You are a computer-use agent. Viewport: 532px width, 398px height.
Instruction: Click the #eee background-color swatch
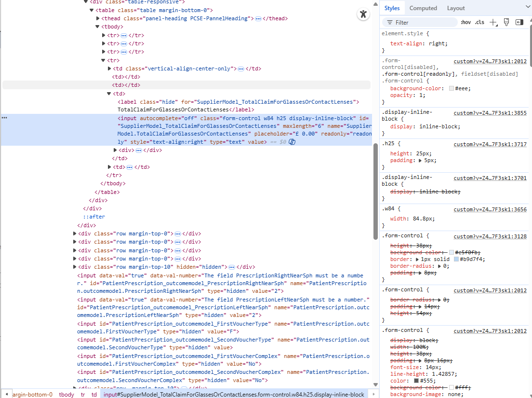451,88
